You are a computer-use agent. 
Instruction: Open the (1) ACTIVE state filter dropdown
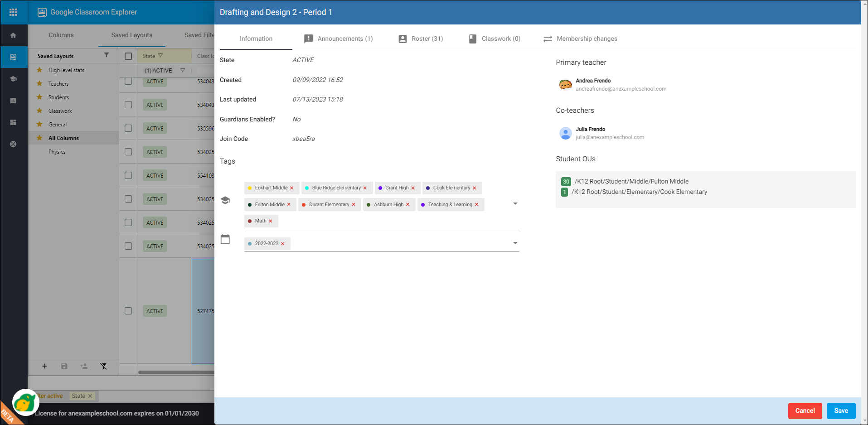pos(183,71)
